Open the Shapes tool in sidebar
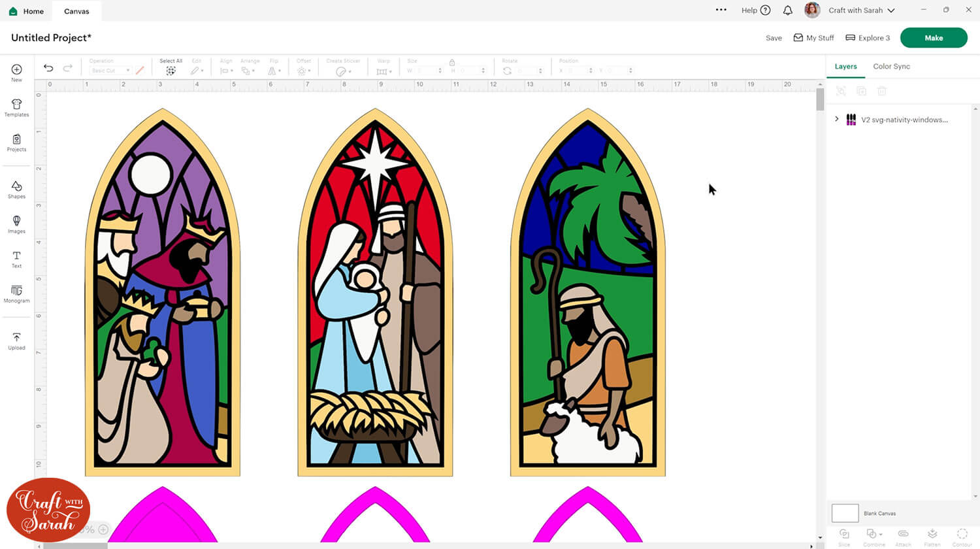Screen dimensions: 980x549 pyautogui.click(x=16, y=190)
